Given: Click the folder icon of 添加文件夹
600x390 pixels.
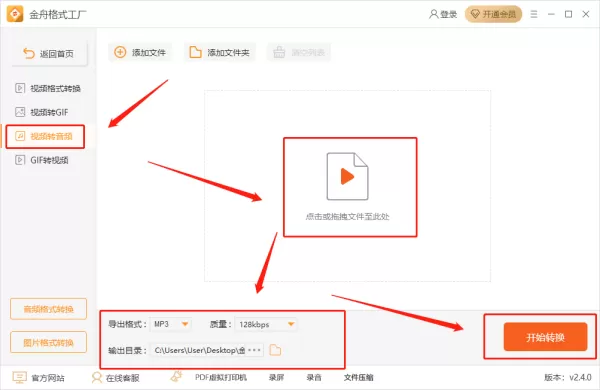Looking at the screenshot, I should point(195,52).
